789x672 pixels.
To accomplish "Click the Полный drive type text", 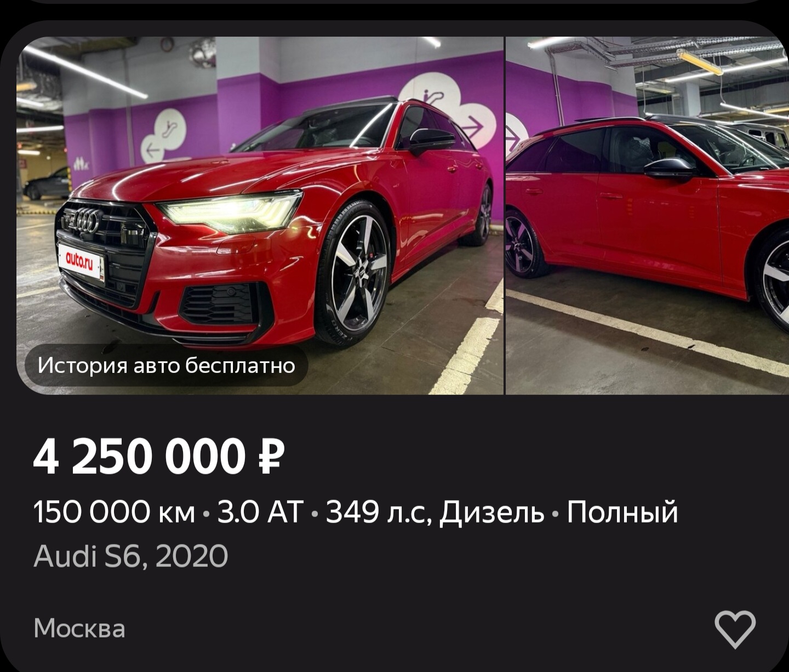I will pos(622,512).
